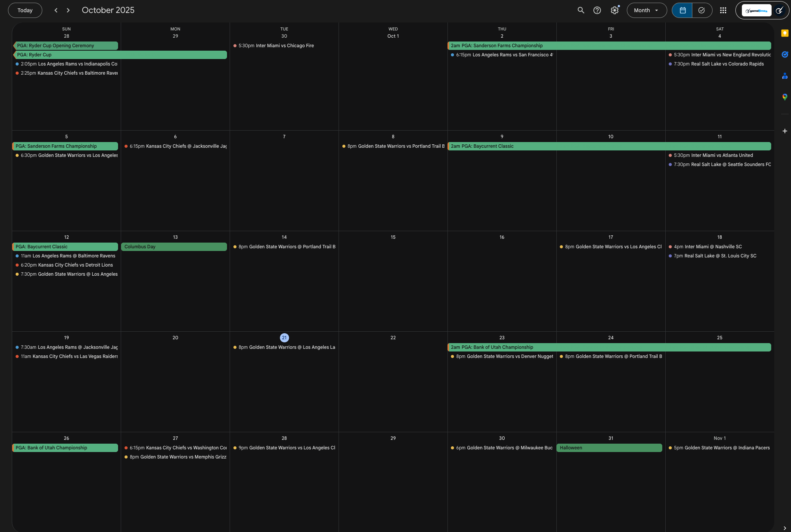Open the Google apps grid
Image resolution: width=791 pixels, height=532 pixels.
(x=723, y=10)
